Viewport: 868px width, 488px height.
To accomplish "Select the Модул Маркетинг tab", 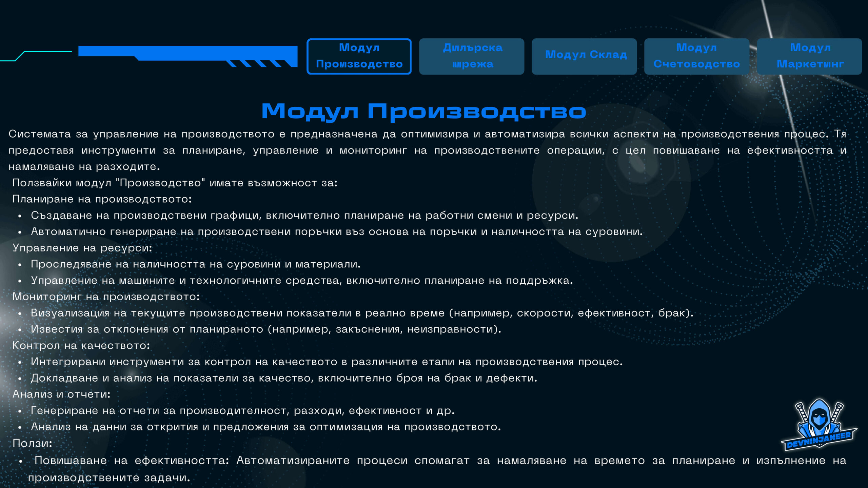I will tap(809, 56).
